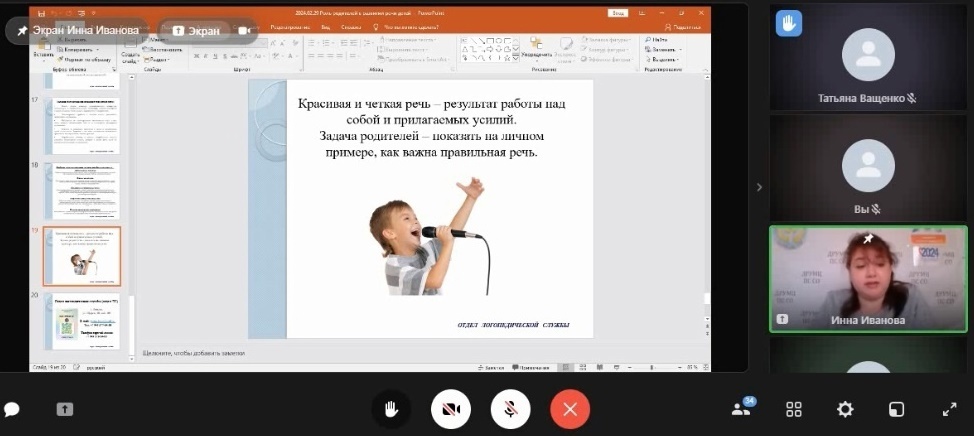Image resolution: width=974 pixels, height=436 pixels.
Task: Toggle the Заметки button in status bar
Action: [491, 368]
